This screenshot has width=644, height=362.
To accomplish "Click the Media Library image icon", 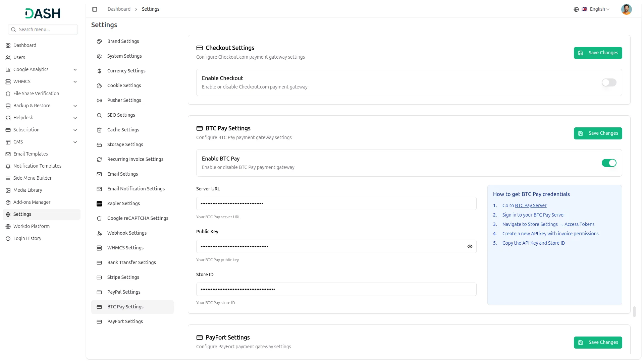I will tap(8, 190).
